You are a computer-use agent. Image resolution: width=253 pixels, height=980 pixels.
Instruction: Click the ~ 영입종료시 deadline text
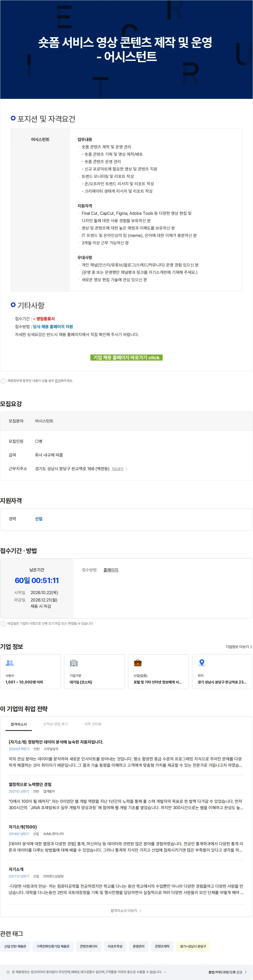(44, 319)
